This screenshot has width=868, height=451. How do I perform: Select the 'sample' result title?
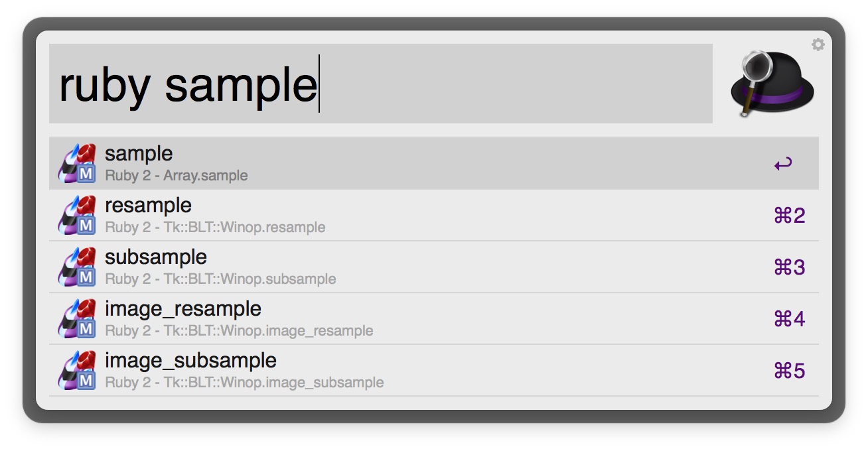pos(139,154)
